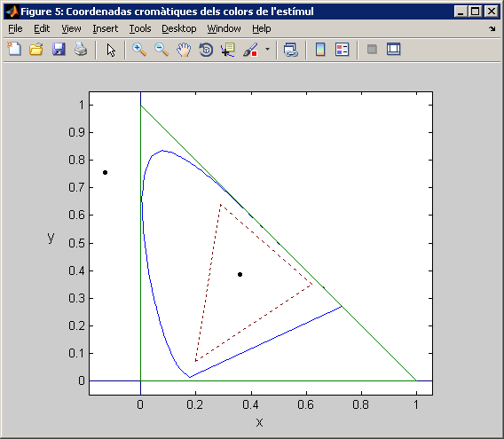Screen dimensions: 504x439
Task: Open the Tools menu
Action: [140, 28]
